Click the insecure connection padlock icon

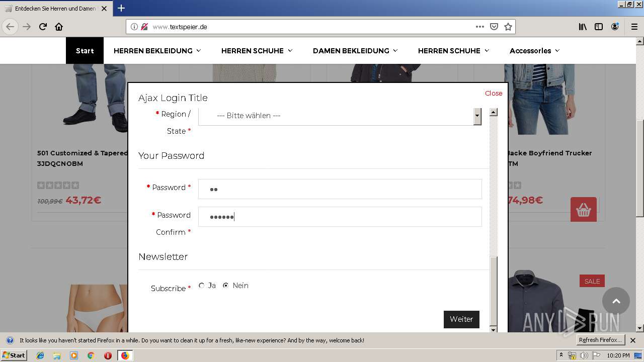click(x=144, y=27)
